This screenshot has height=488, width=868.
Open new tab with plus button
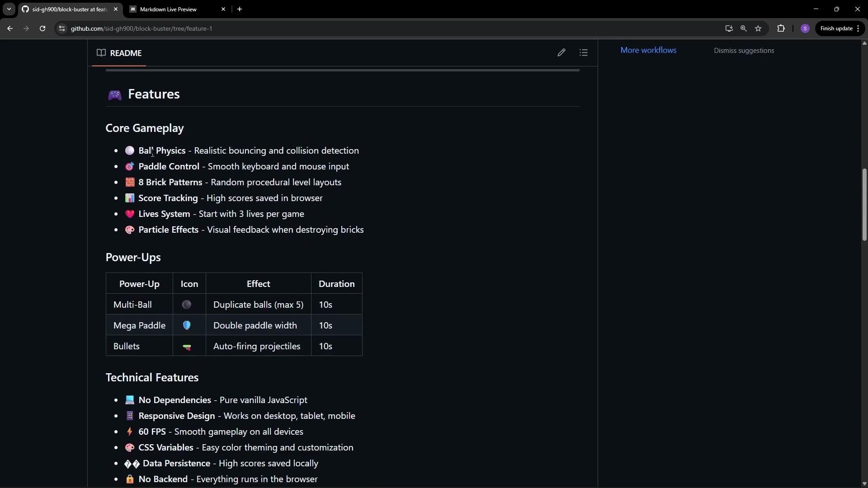(240, 9)
